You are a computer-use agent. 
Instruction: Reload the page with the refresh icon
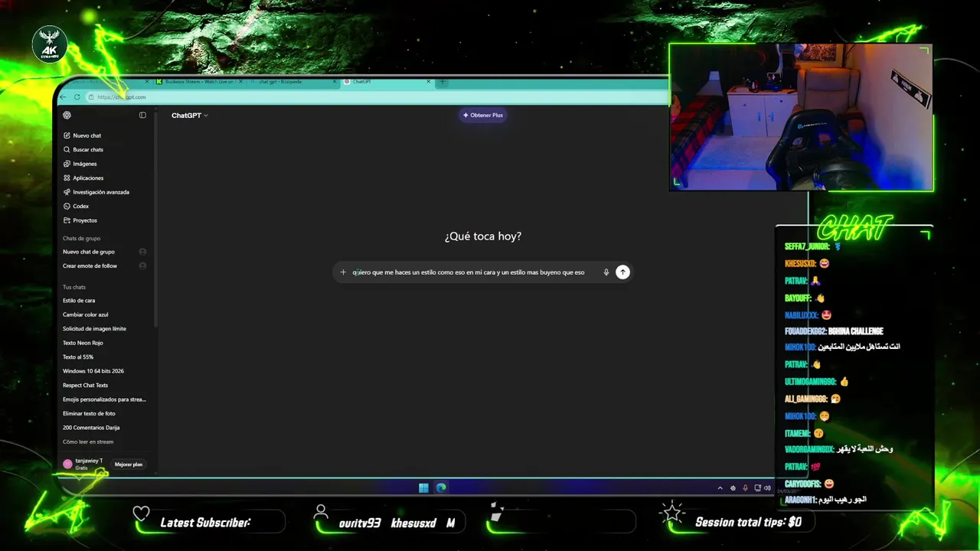point(77,97)
